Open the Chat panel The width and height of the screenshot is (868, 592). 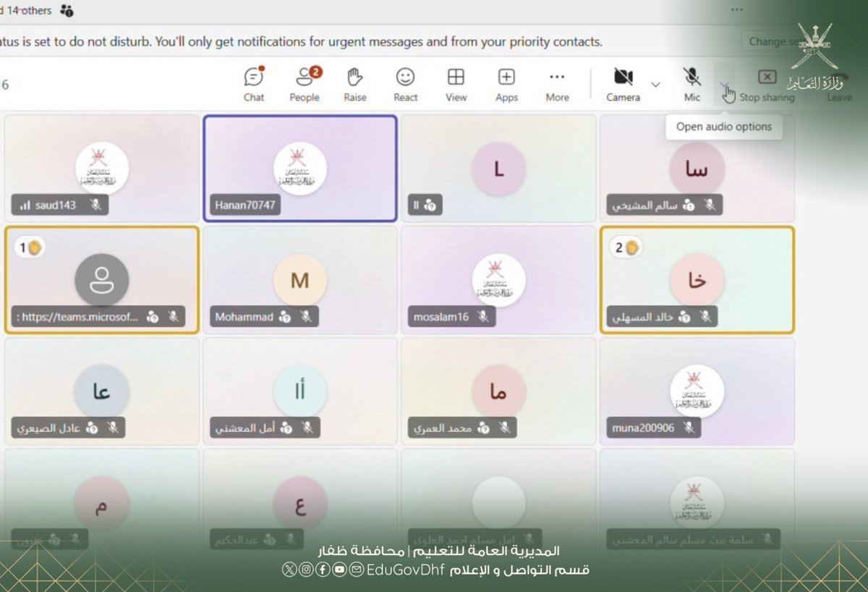[x=254, y=85]
